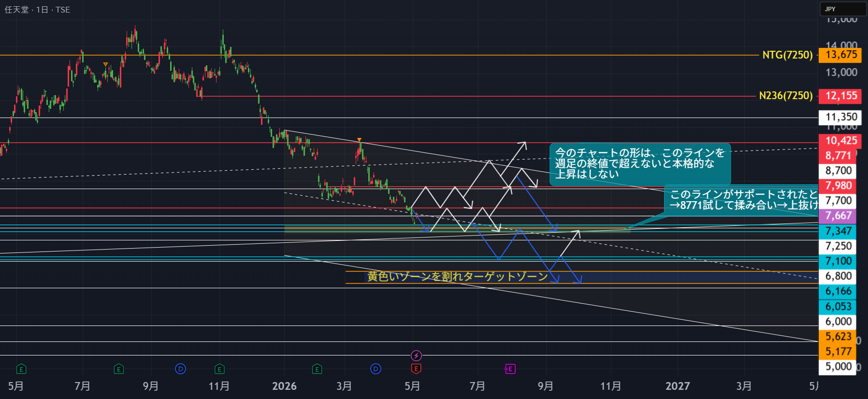
Task: Click the white 7,250 price label
Action: click(x=838, y=246)
